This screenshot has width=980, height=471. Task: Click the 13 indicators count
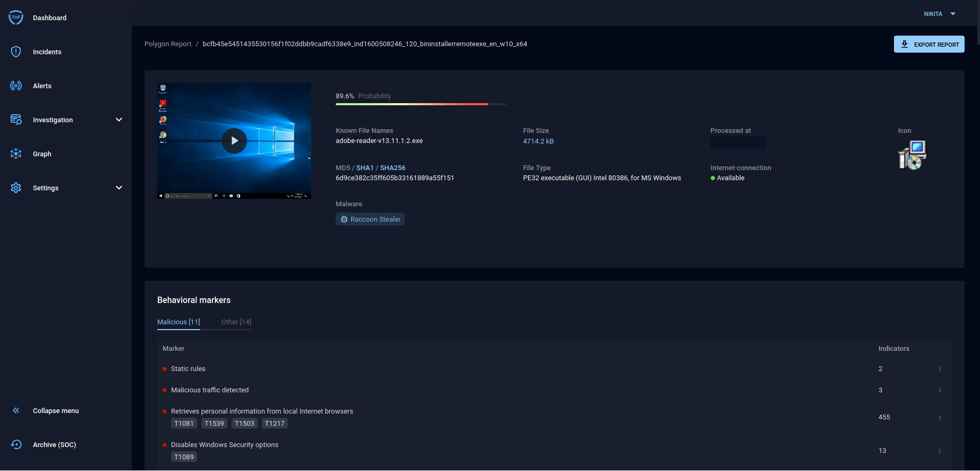(882, 451)
